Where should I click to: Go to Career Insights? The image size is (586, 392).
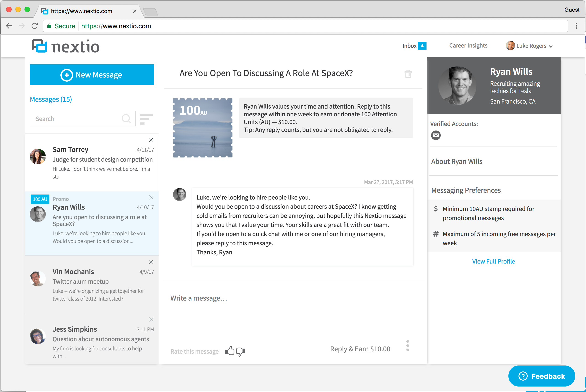click(x=468, y=45)
